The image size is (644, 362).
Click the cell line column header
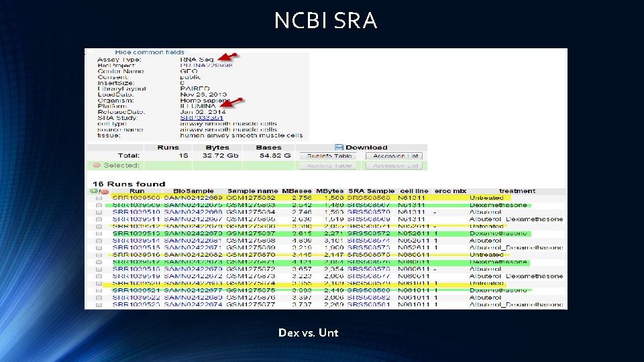tap(414, 191)
